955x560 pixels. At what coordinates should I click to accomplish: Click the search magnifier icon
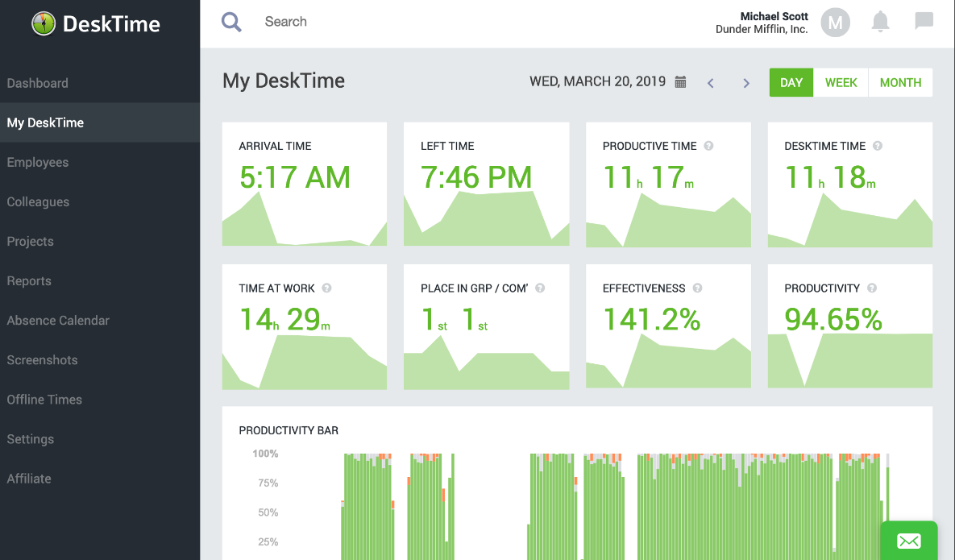tap(231, 22)
